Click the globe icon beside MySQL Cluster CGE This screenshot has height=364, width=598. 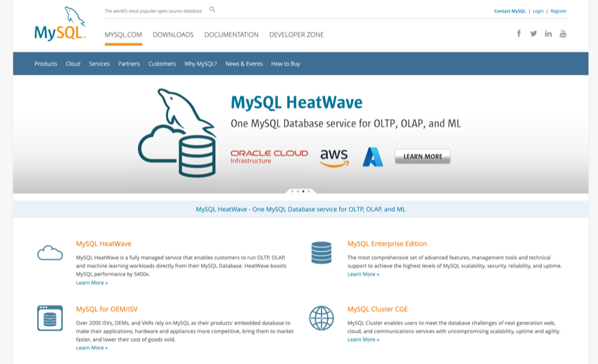coord(322,318)
